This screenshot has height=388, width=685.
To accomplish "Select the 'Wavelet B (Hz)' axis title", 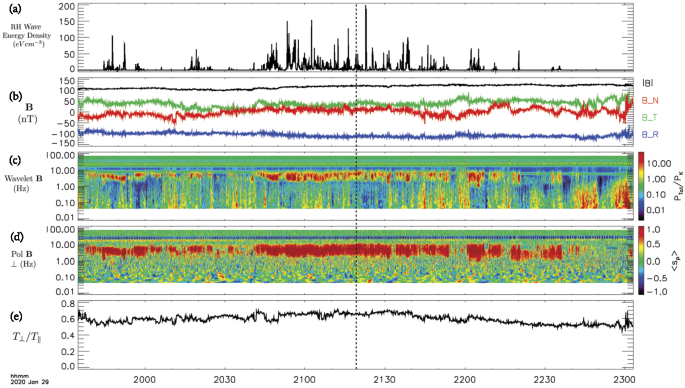I will [24, 184].
